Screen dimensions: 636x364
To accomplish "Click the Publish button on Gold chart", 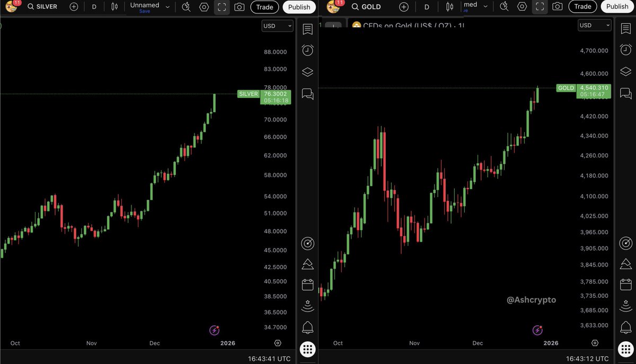I will point(617,7).
